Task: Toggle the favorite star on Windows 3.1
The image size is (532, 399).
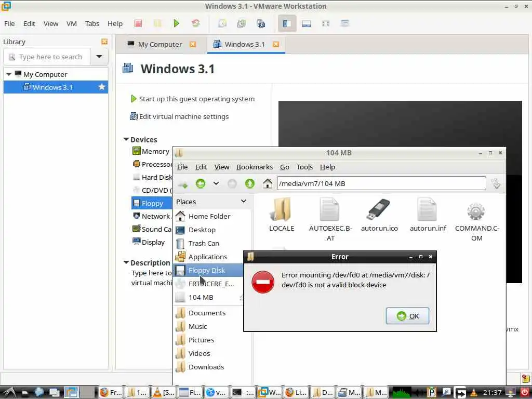Action: click(x=101, y=87)
